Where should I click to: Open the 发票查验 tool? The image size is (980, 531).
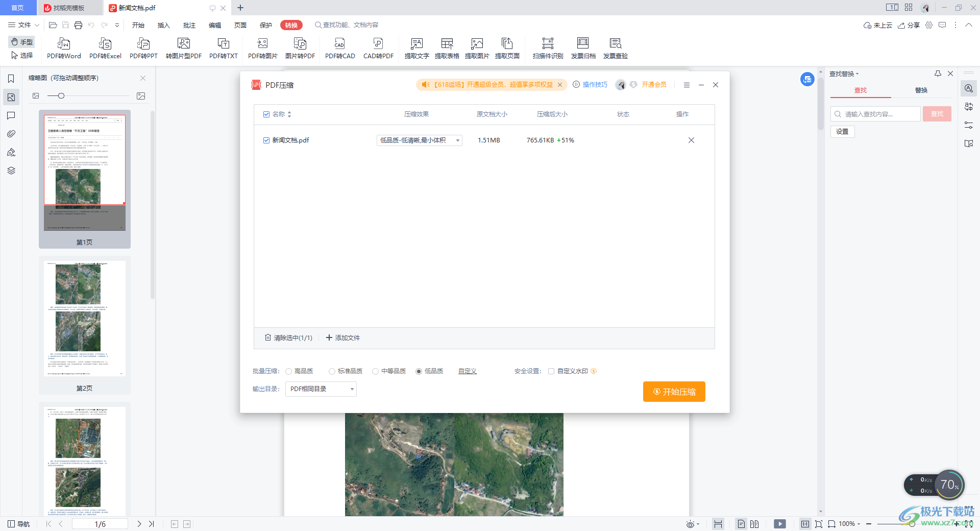(616, 49)
